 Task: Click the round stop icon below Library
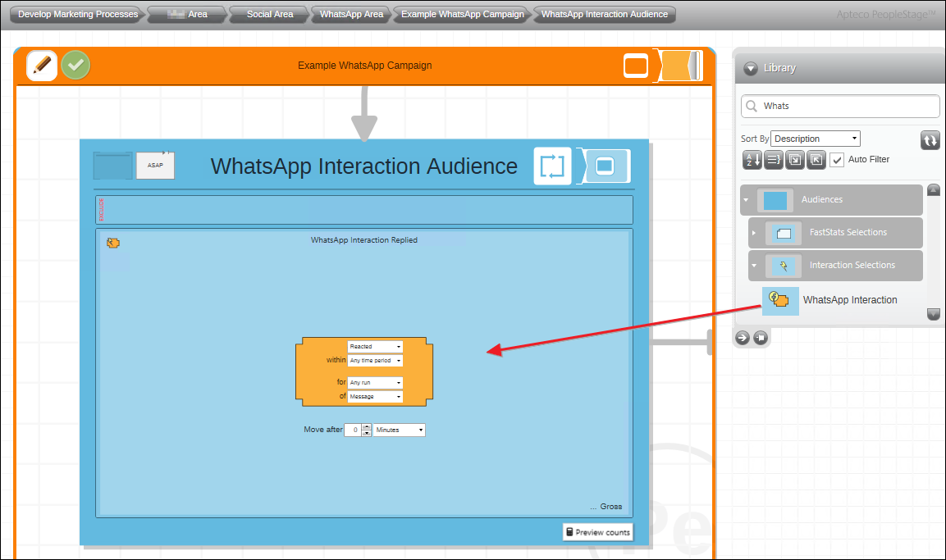pos(761,338)
